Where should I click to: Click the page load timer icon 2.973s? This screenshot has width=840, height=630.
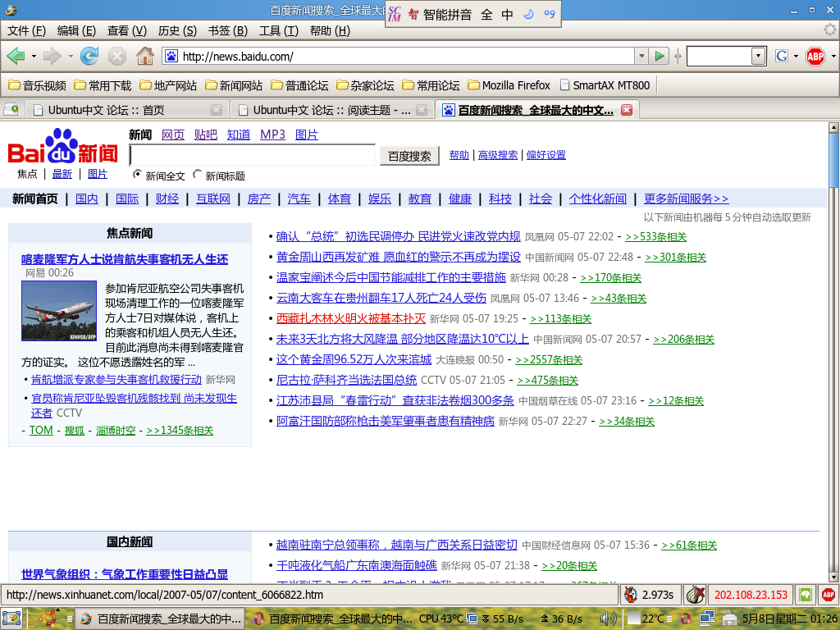click(631, 595)
